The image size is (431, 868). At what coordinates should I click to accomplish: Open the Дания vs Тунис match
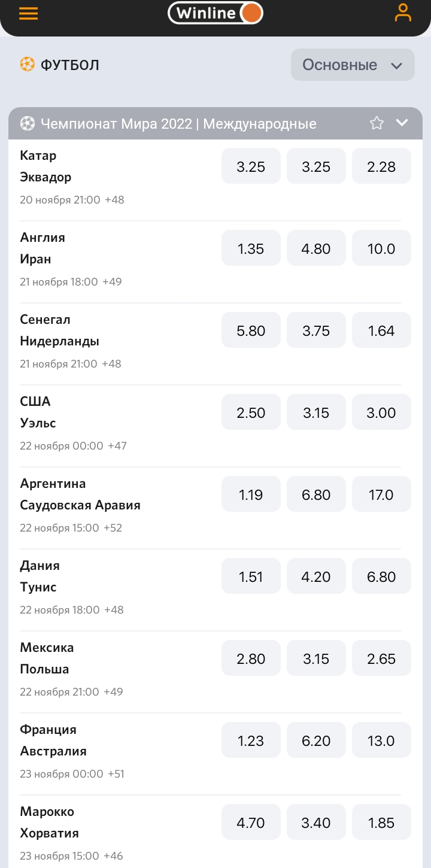coord(40,576)
